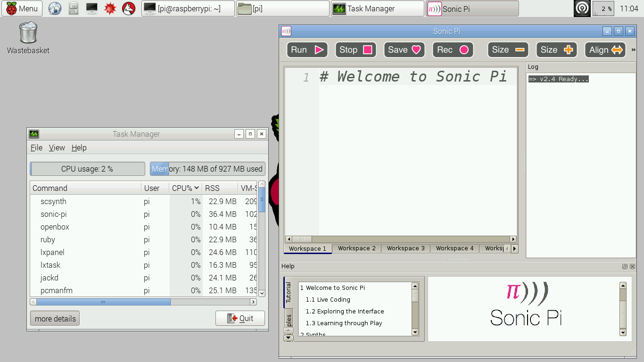Open the Tutorial side tab in Help
The width and height of the screenshot is (644, 362).
[x=288, y=293]
